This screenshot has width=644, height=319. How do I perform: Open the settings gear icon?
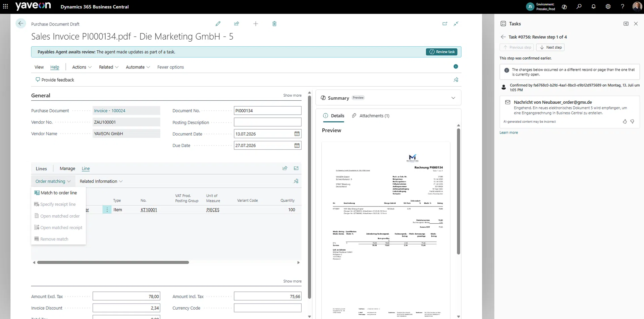tap(608, 6)
